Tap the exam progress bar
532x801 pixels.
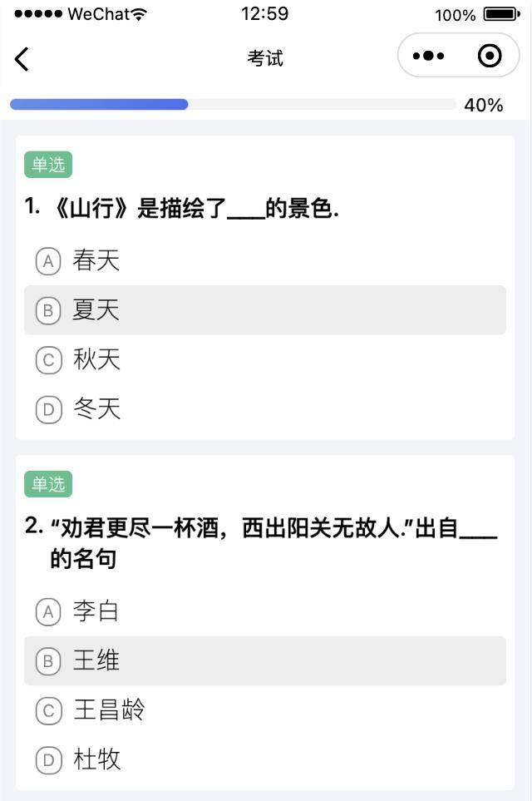pyautogui.click(x=229, y=104)
